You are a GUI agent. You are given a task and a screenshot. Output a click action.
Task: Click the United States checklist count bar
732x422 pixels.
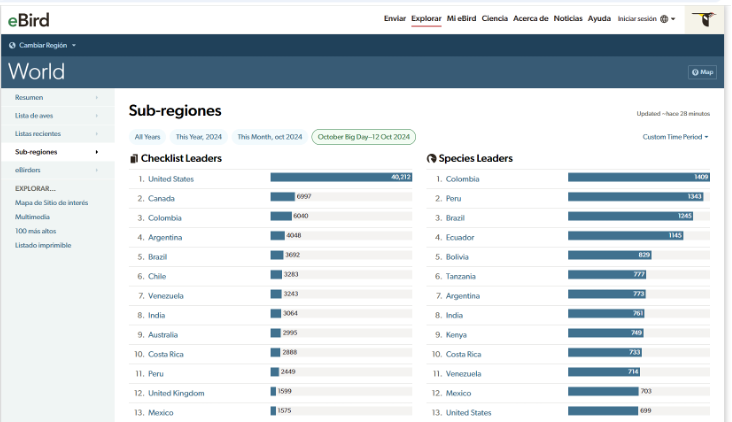coord(341,178)
